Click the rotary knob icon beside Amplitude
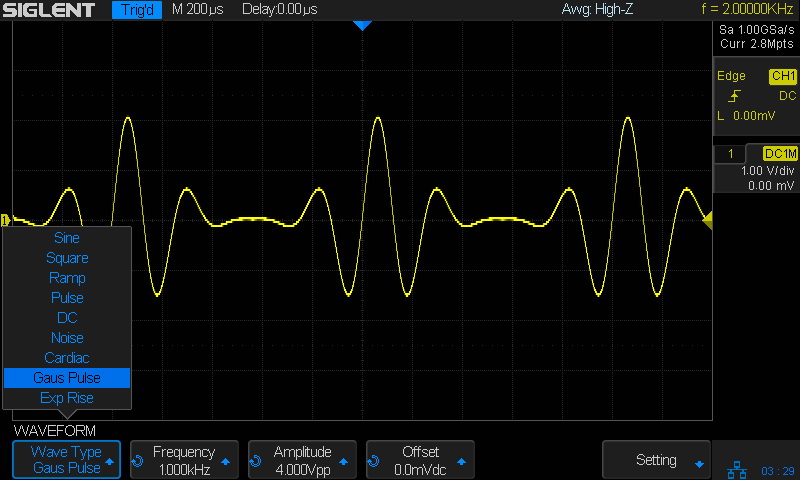Viewport: 800px width, 480px height. tap(256, 461)
